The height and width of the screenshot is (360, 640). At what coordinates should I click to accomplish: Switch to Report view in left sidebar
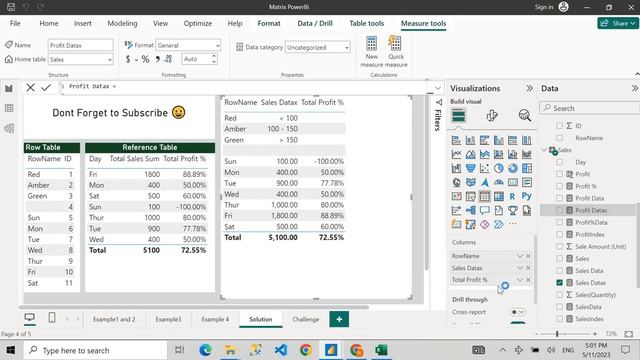pos(9,88)
